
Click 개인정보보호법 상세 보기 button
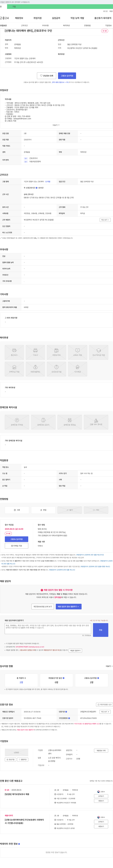point(43,607)
